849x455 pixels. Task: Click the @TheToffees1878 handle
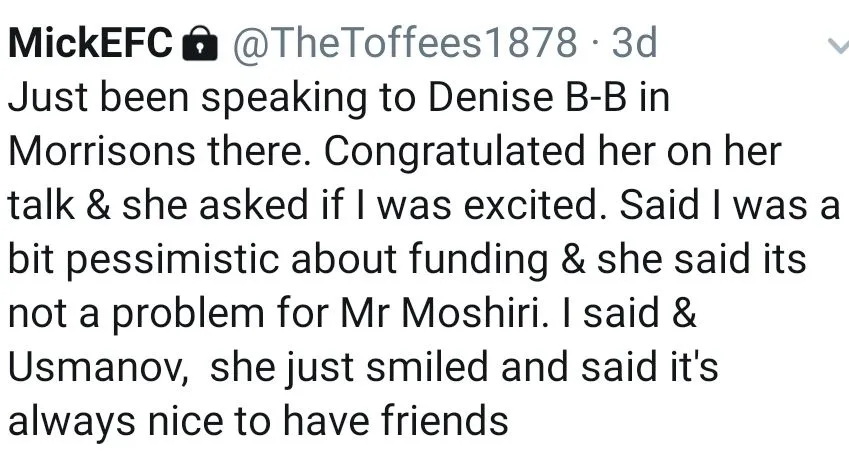click(404, 42)
